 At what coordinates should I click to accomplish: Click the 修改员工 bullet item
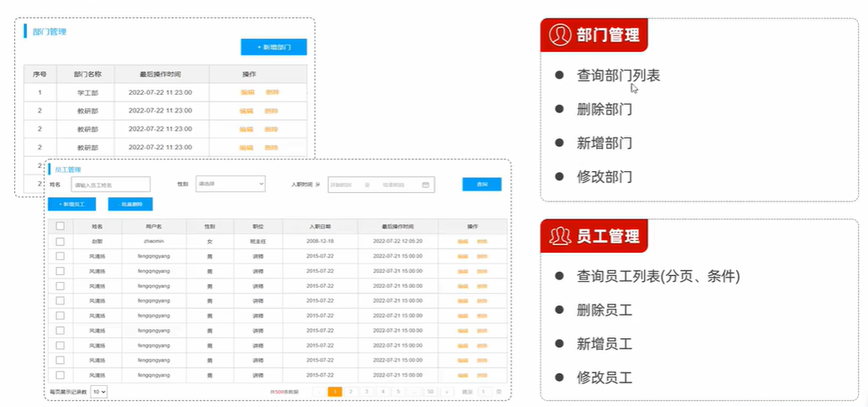[604, 378]
